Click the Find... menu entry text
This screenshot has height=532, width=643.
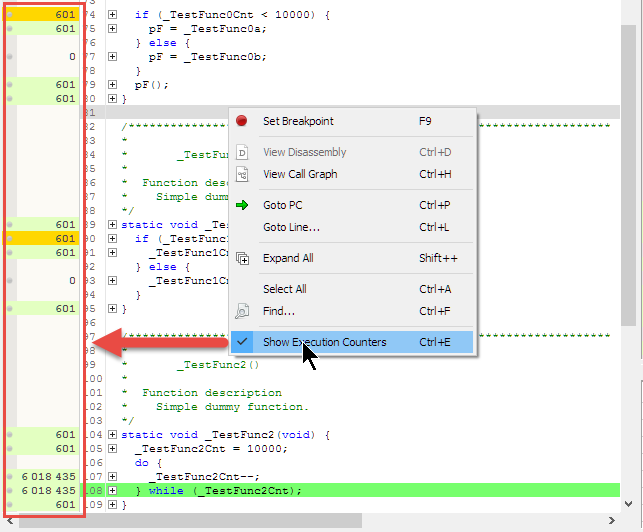279,311
